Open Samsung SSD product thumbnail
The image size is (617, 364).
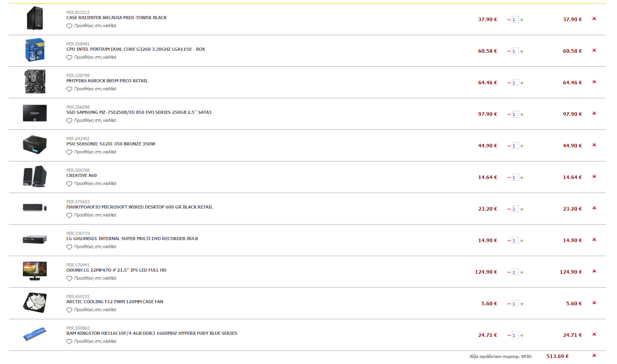(35, 113)
